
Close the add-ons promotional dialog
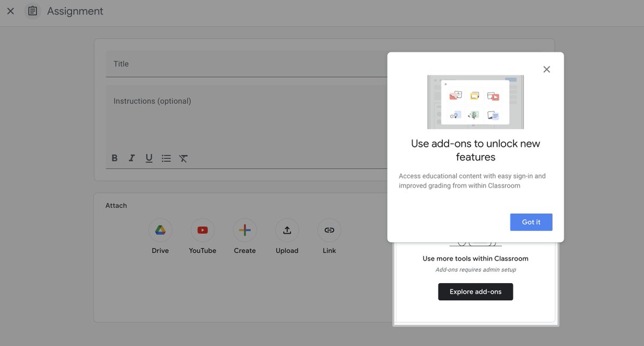(x=546, y=69)
